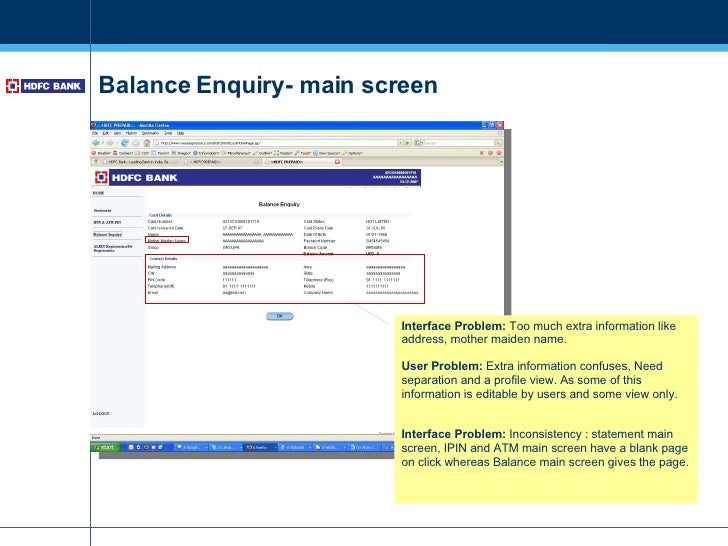Open the browser home icon
Viewport: 728px width, 546px height.
tap(147, 143)
